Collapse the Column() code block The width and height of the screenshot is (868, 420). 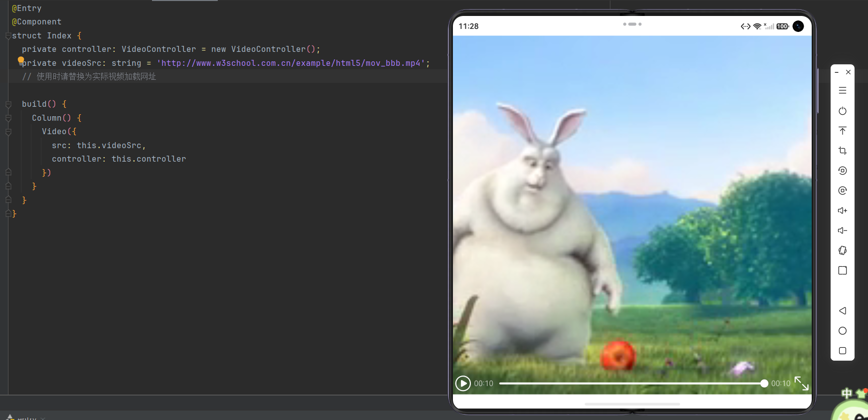pos(8,118)
